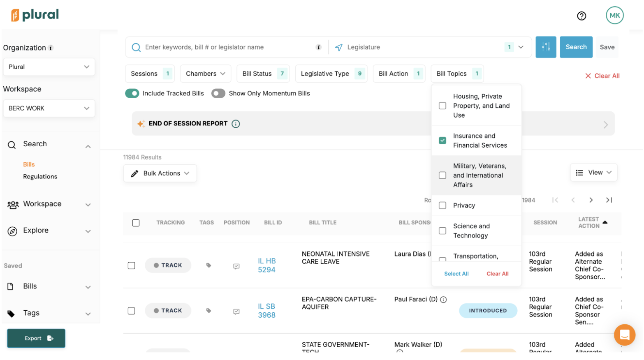Turn off Include Tracked Bills toggle

[x=132, y=94]
